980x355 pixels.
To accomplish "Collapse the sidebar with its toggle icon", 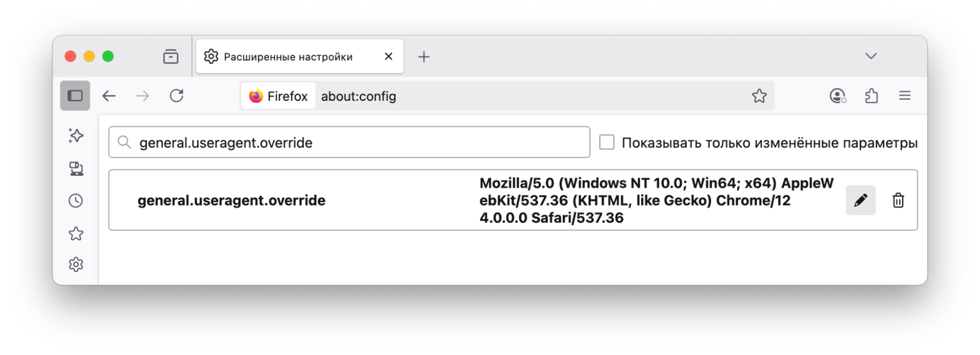I will [x=75, y=95].
